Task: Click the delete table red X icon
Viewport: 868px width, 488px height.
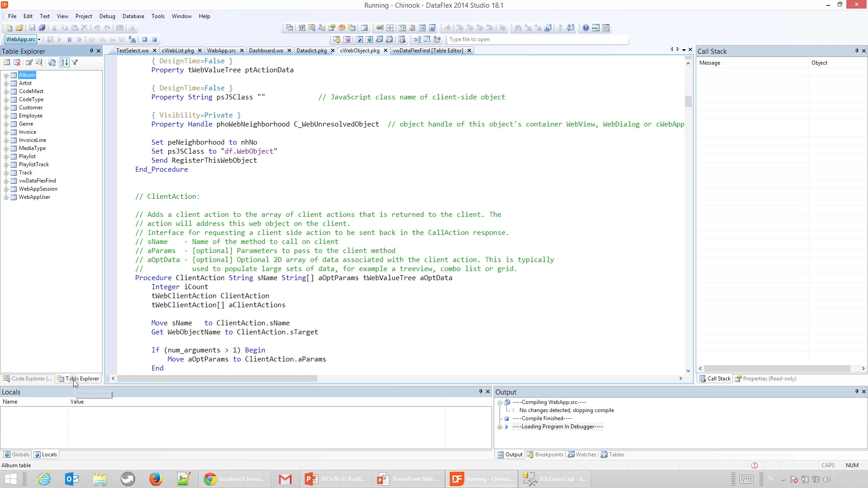Action: point(17,63)
